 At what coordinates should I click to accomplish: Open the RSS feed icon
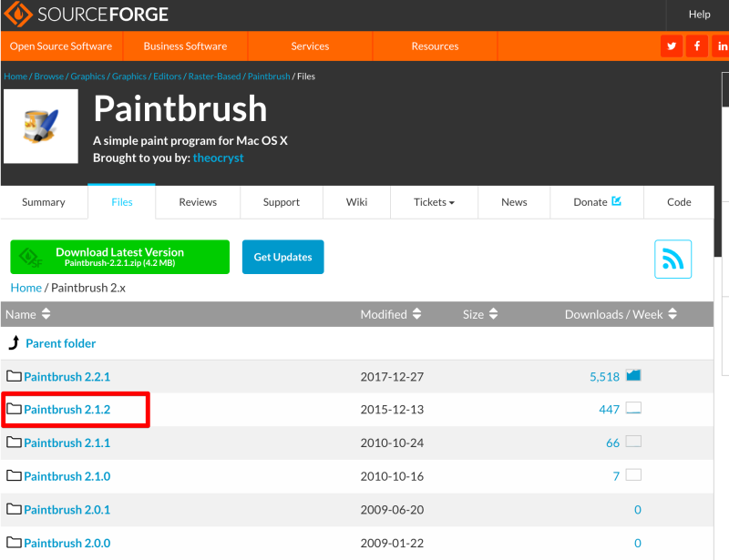673,259
